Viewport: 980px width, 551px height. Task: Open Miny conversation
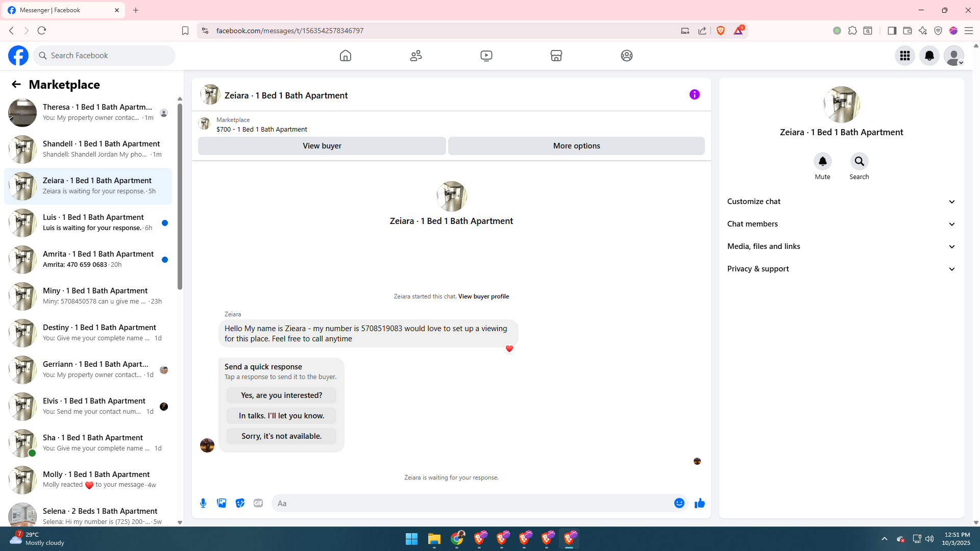[88, 296]
